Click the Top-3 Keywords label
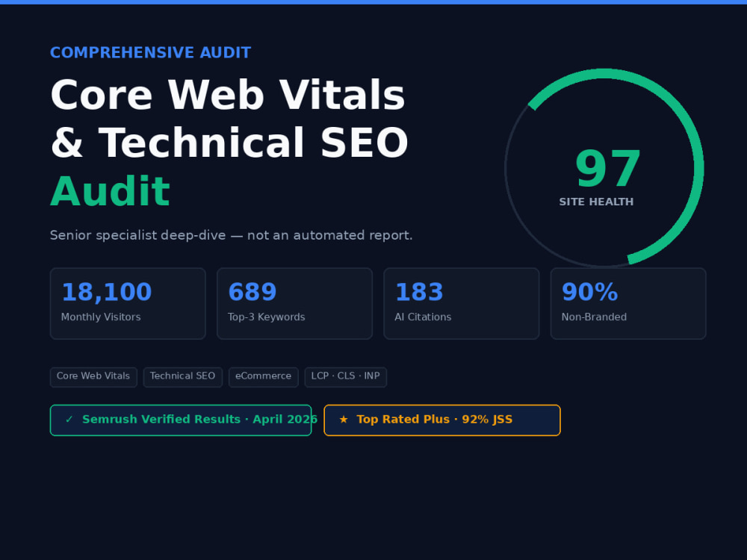 point(267,317)
